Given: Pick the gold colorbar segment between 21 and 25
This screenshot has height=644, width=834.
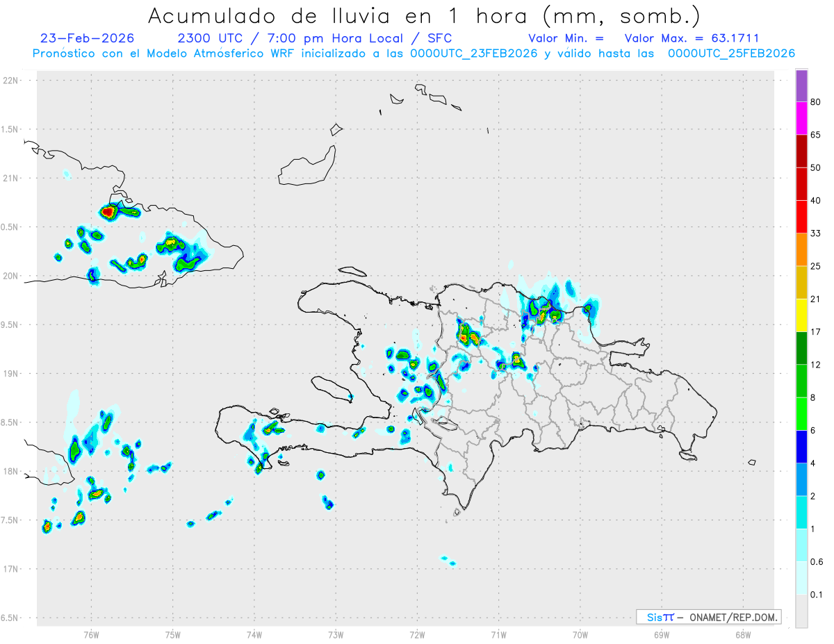Looking at the screenshot, I should [801, 282].
